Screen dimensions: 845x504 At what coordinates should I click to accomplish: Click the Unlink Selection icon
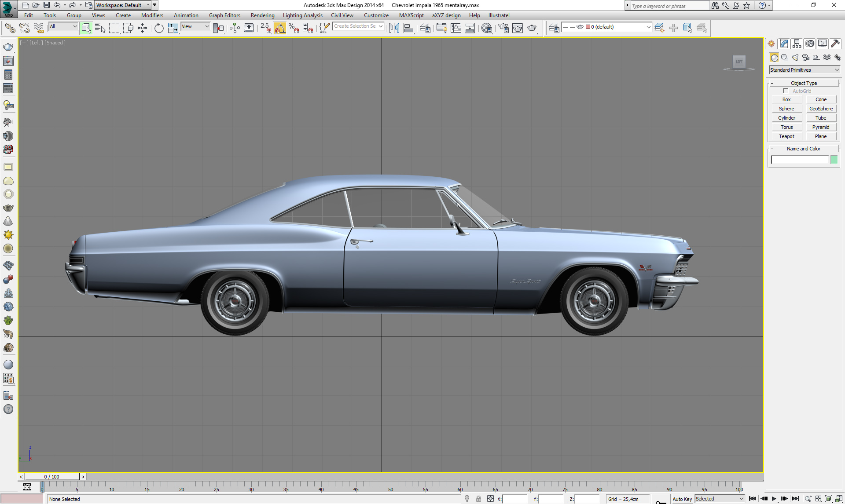point(24,28)
